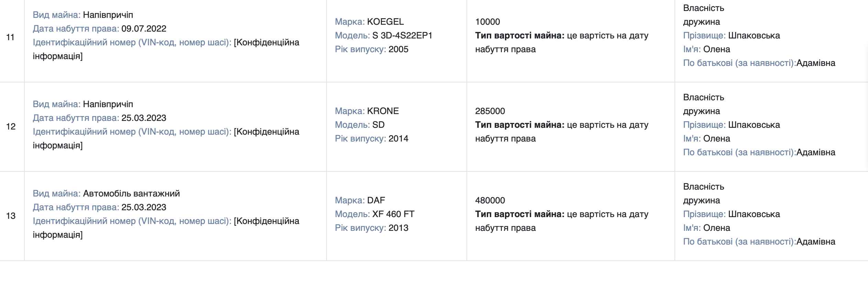Click the value 480000
Image resolution: width=868 pixels, height=281 pixels.
pyautogui.click(x=490, y=200)
